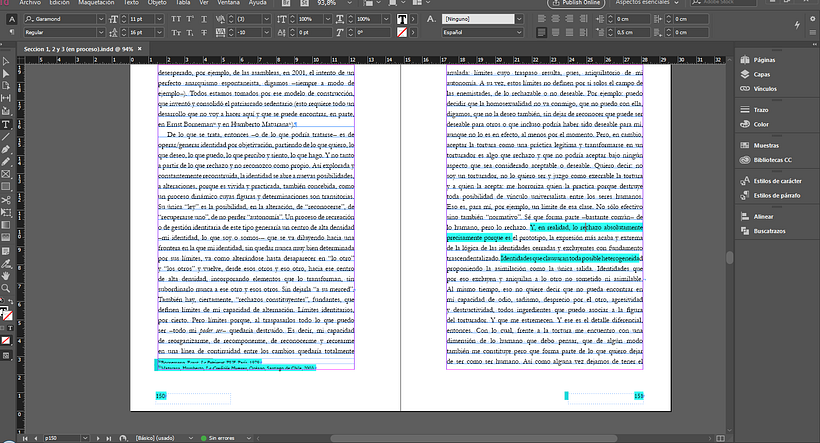Open the p150 page number dropdown

point(85,438)
